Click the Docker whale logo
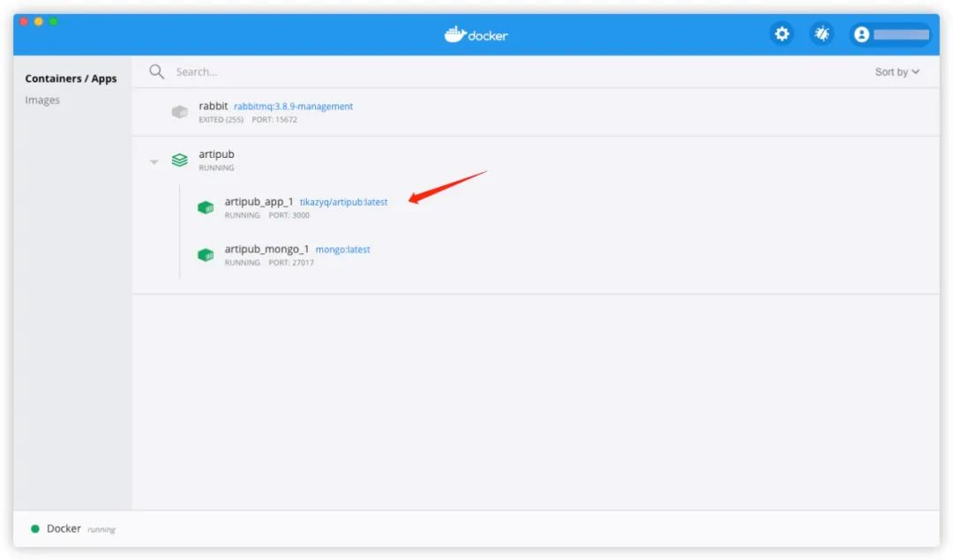953x560 pixels. click(x=476, y=34)
